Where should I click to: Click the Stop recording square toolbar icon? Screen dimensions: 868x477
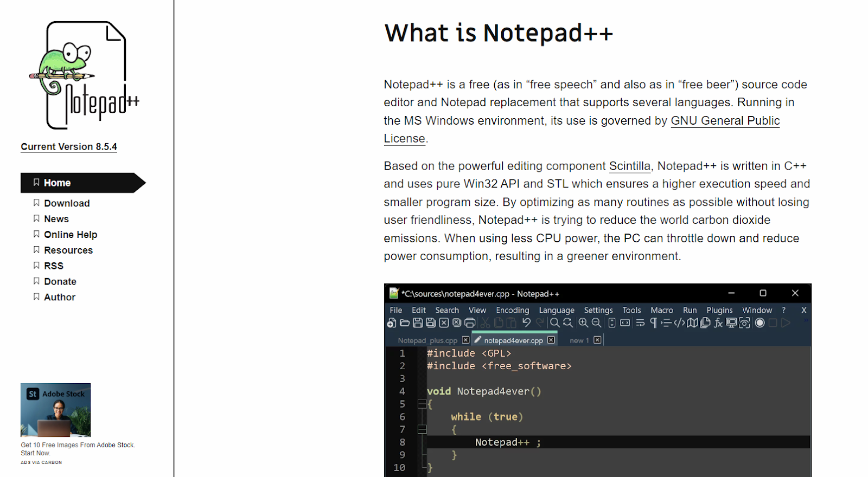pyautogui.click(x=773, y=323)
